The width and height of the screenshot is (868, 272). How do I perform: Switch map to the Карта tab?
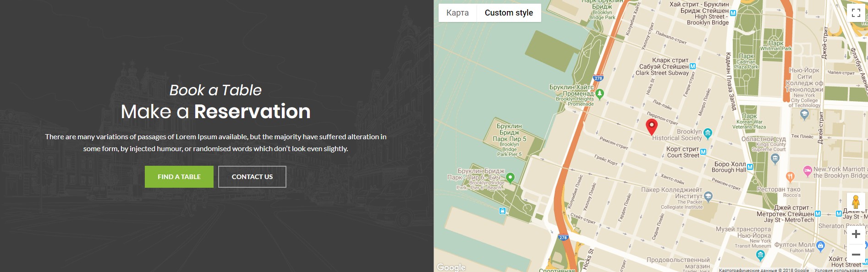[x=457, y=13]
